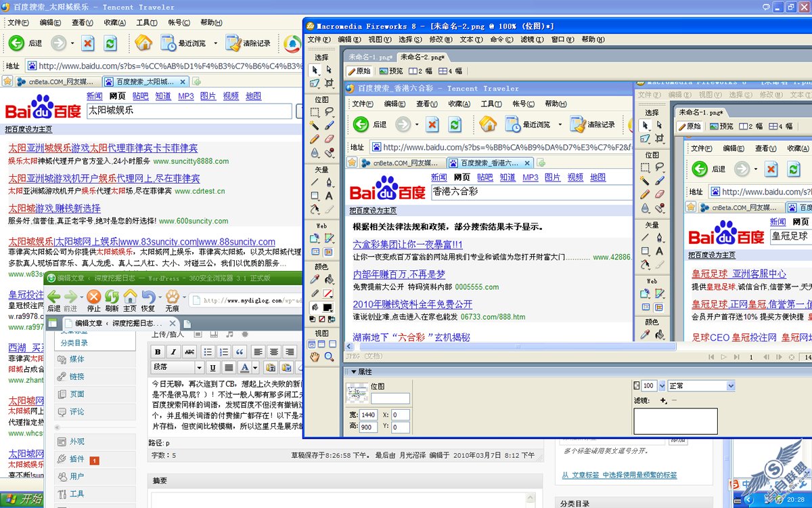Insert blockquote in WordPress editor toolbar
The width and height of the screenshot is (812, 508).
240,352
